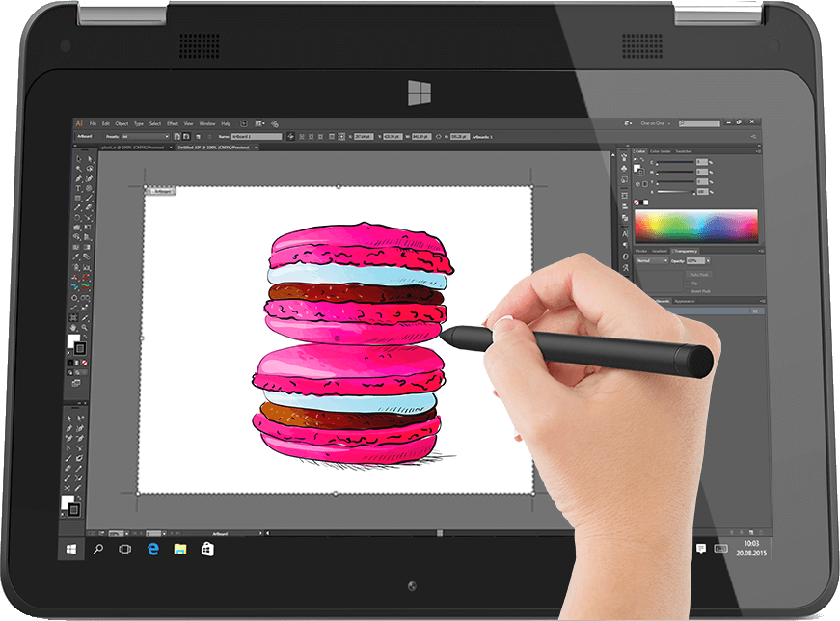This screenshot has height=621, width=840.
Task: Pick a color from the CMYK spectrum bar
Action: click(696, 226)
